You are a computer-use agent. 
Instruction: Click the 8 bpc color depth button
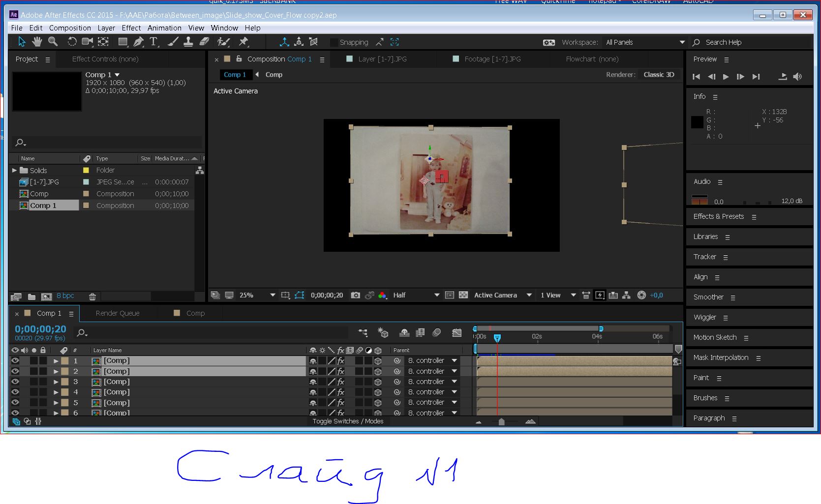click(x=65, y=296)
